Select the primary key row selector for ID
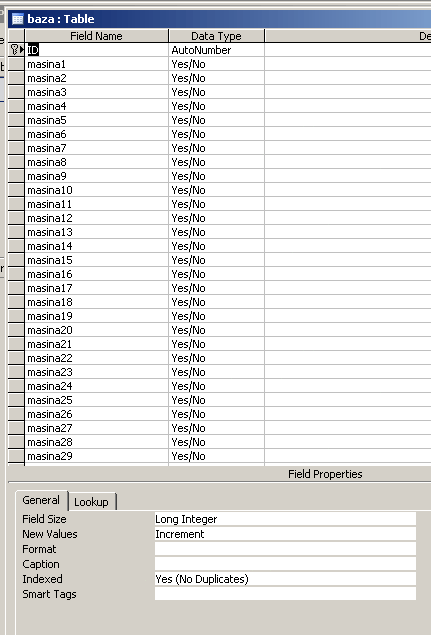The width and height of the screenshot is (431, 635). click(16, 50)
